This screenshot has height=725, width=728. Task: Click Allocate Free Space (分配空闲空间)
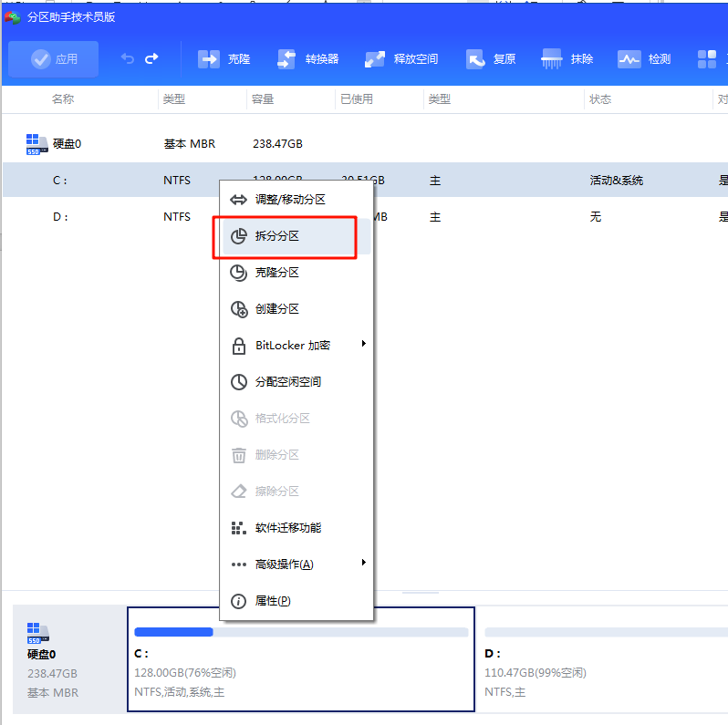coord(288,382)
